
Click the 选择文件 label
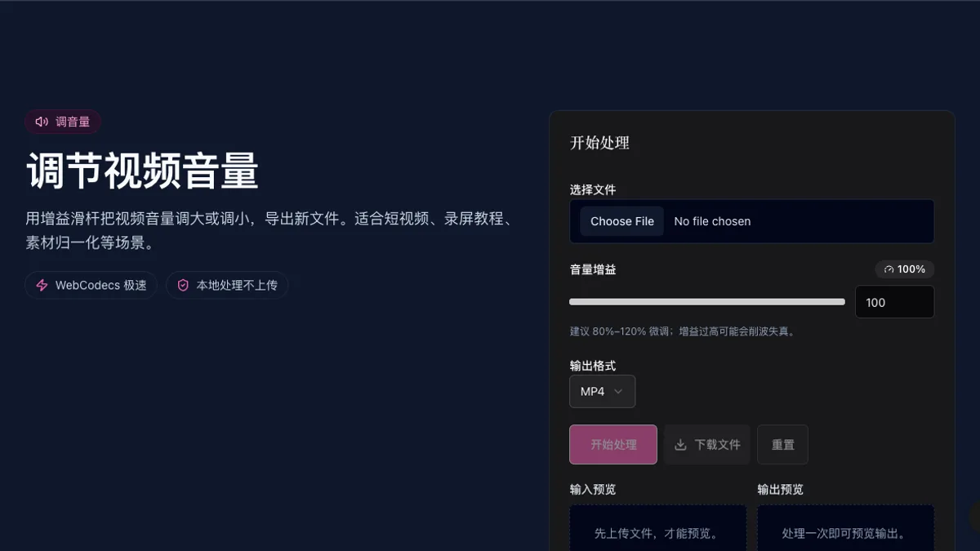click(x=593, y=189)
